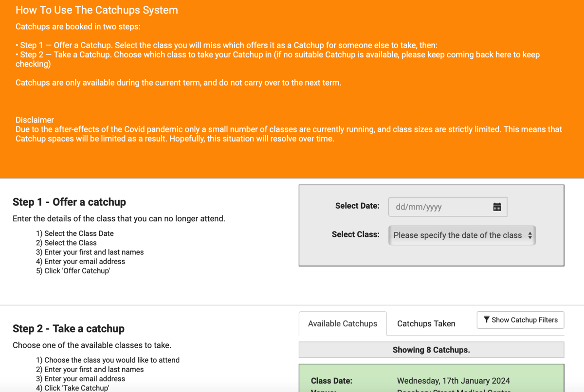584x392 pixels.
Task: Click 'Choose one of the available classes to take.'
Action: coord(92,345)
